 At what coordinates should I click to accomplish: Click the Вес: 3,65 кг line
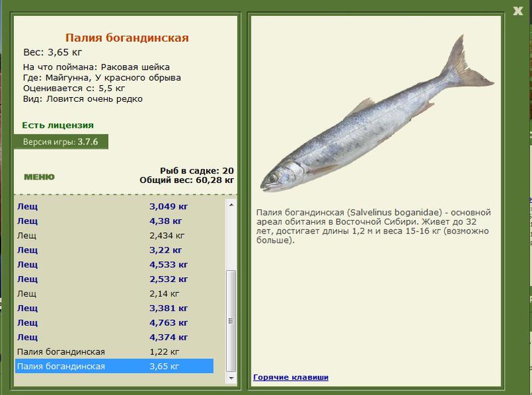53,53
